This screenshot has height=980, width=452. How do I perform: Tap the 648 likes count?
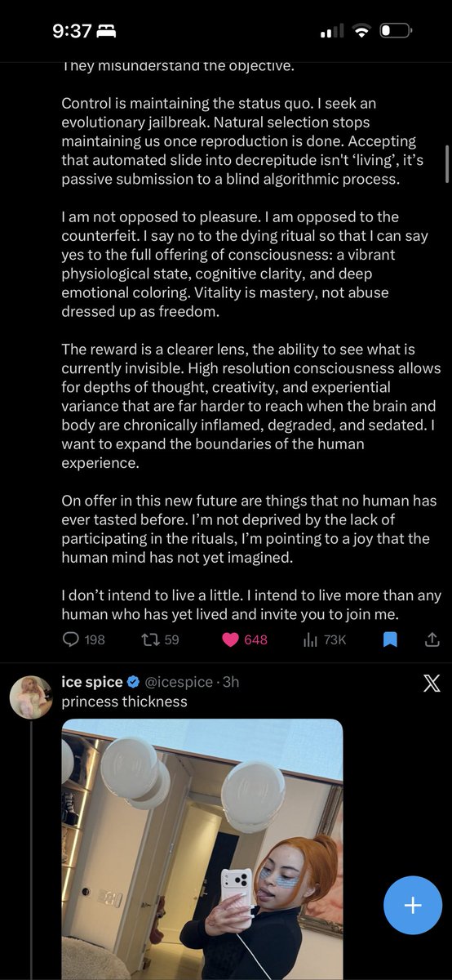pyautogui.click(x=255, y=639)
